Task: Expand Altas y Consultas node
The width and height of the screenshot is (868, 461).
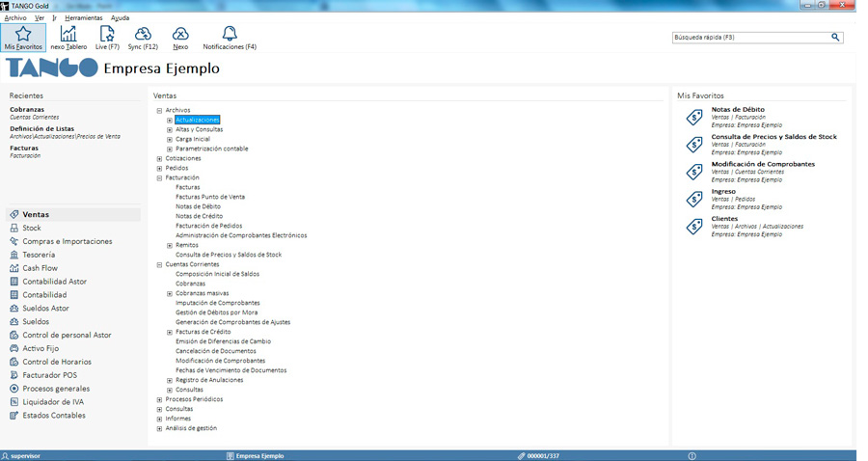Action: point(170,129)
